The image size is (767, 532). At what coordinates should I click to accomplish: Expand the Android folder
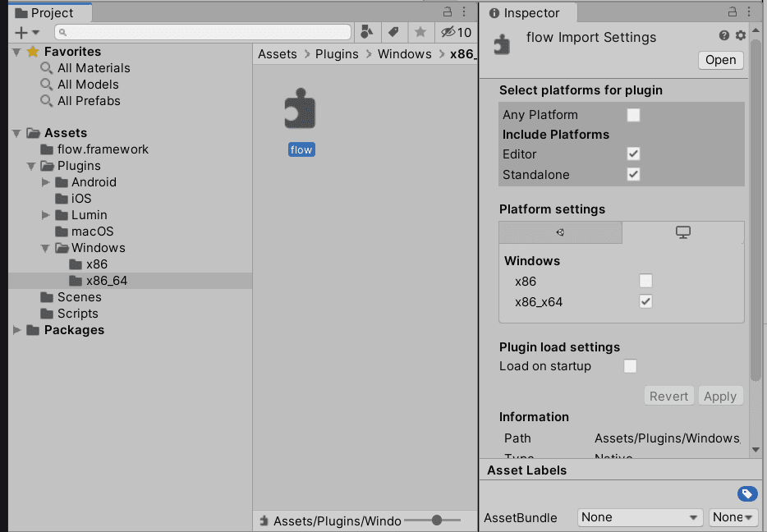[x=45, y=182]
